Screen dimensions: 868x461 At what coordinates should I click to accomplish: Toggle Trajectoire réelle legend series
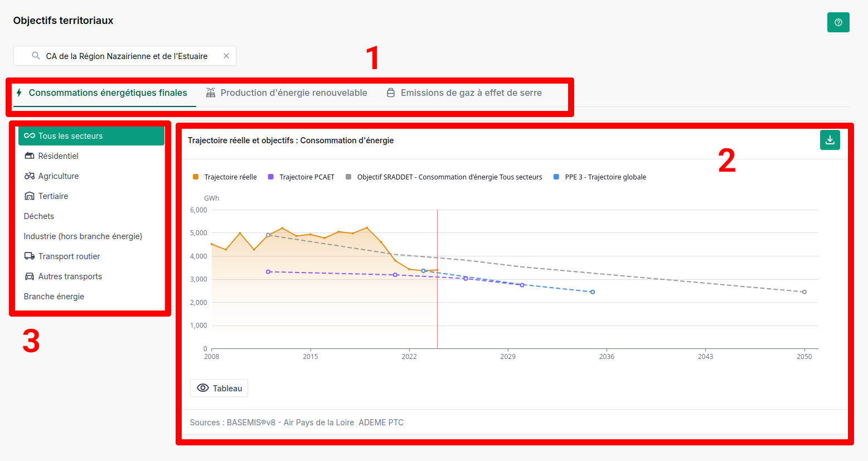(225, 177)
